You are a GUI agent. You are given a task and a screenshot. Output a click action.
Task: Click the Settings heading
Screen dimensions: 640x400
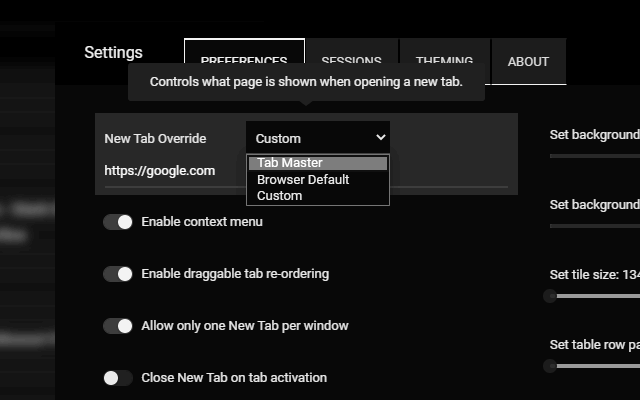pos(113,53)
